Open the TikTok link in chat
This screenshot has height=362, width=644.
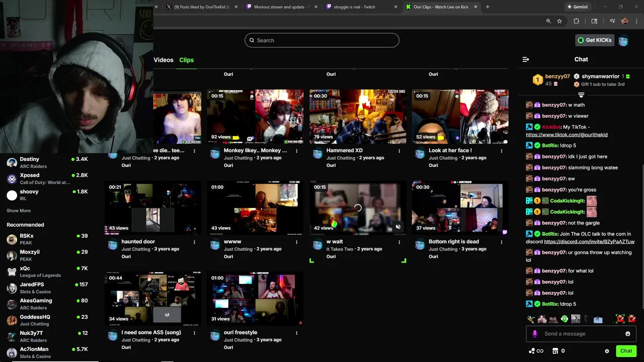(567, 135)
